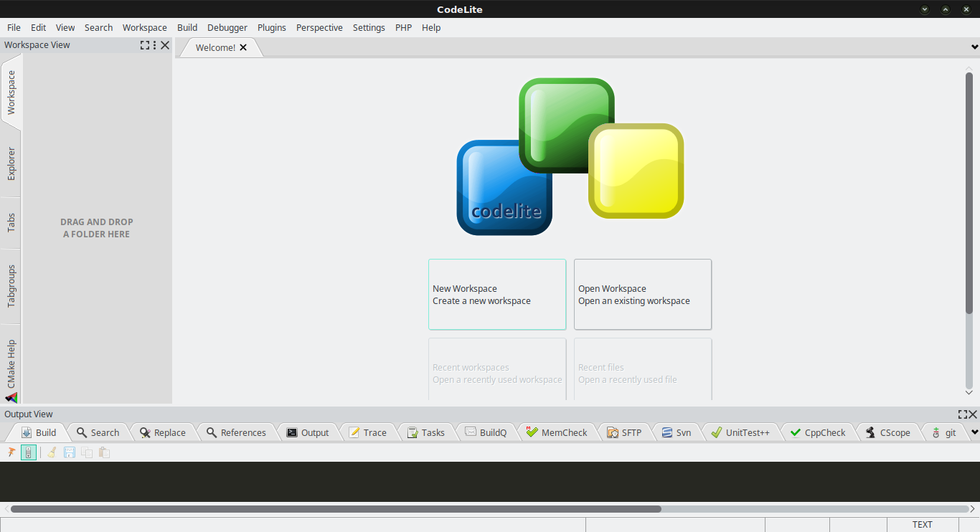Open the MemCheck tab
Screen dimensions: 980x532
click(x=557, y=432)
